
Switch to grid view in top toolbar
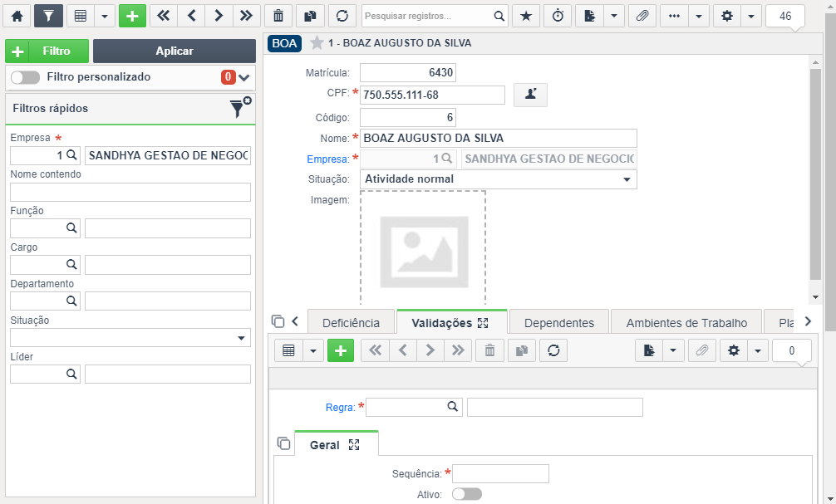point(81,16)
